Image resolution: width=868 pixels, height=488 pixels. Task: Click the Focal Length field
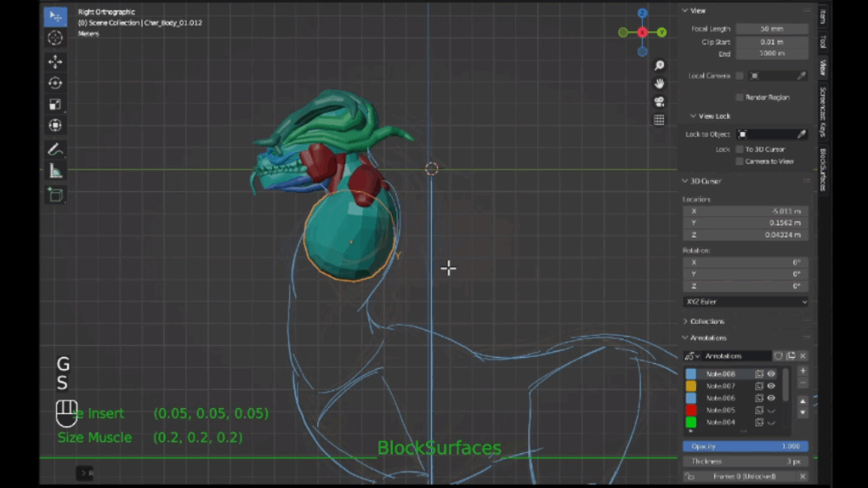coord(772,29)
